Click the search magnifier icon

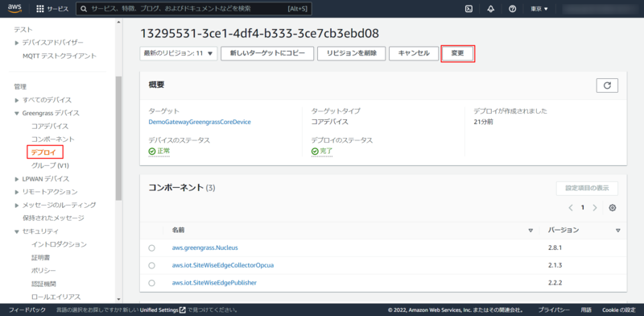point(84,9)
